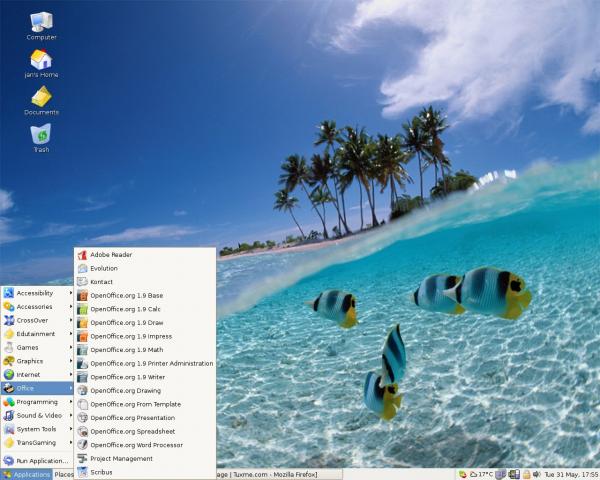Open the Computer desktop icon
This screenshot has height=480, width=600.
(41, 26)
